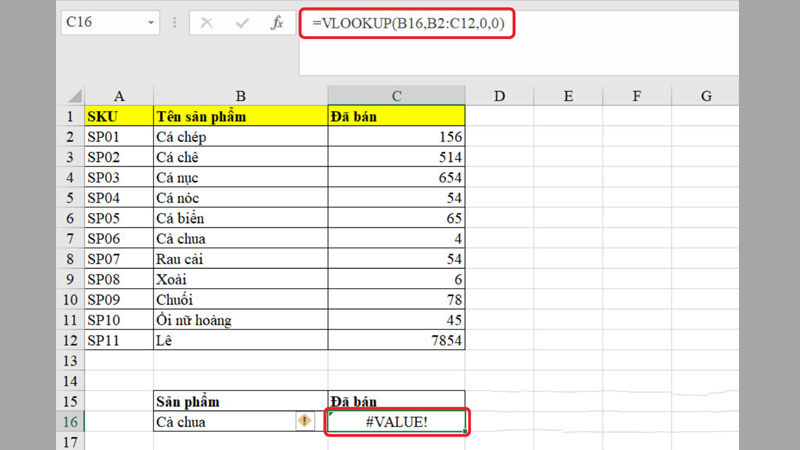The width and height of the screenshot is (800, 450).
Task: Select column F header
Action: (x=637, y=96)
